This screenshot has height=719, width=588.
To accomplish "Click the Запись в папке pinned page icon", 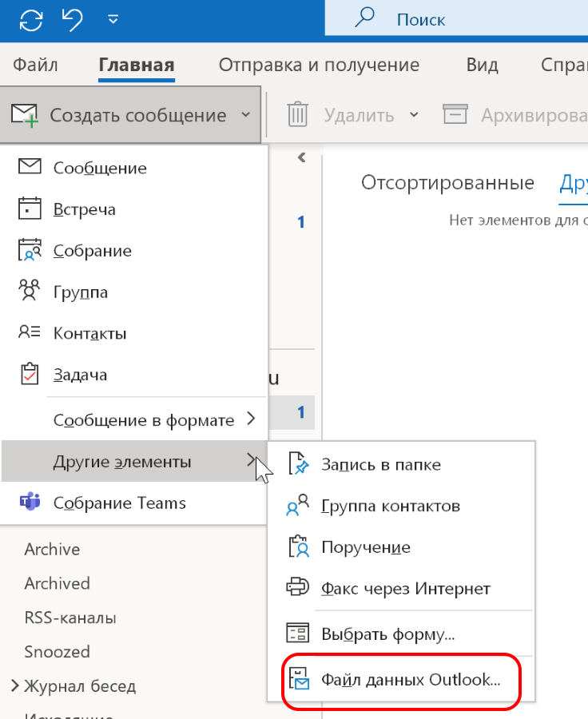I will 298,463.
